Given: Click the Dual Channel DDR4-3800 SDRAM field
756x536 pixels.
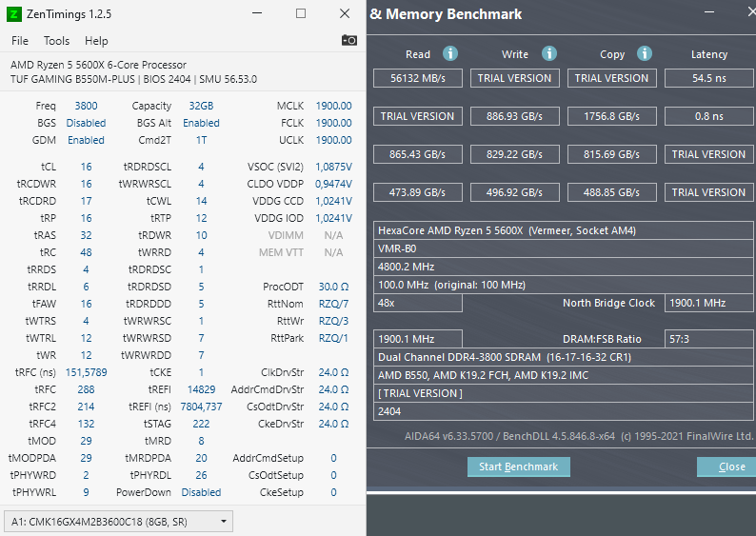Looking at the screenshot, I should pyautogui.click(x=563, y=357).
